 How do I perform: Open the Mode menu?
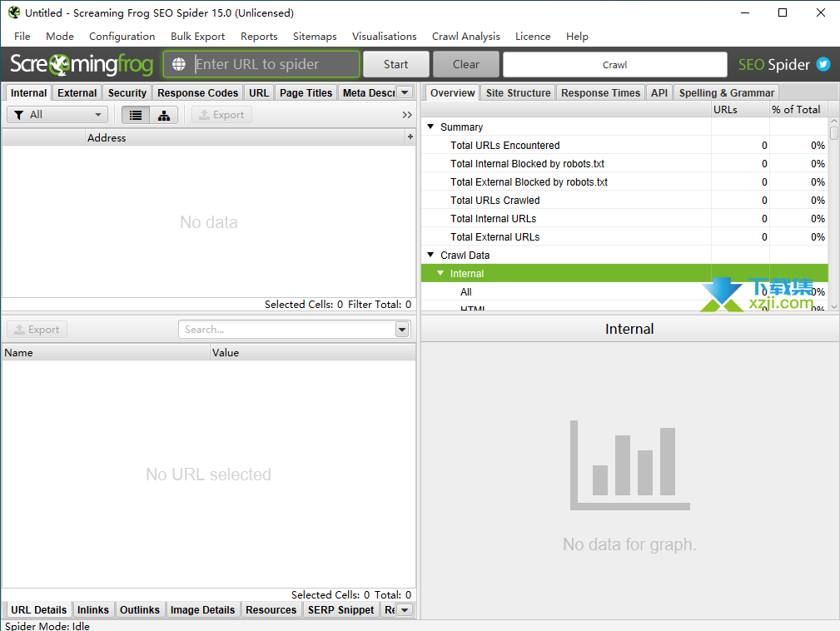59,37
